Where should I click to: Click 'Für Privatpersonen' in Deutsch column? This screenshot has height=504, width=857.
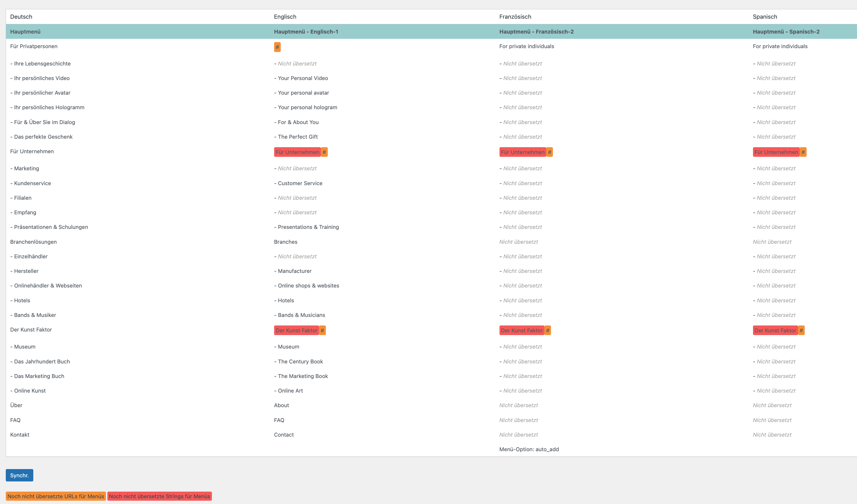click(34, 46)
